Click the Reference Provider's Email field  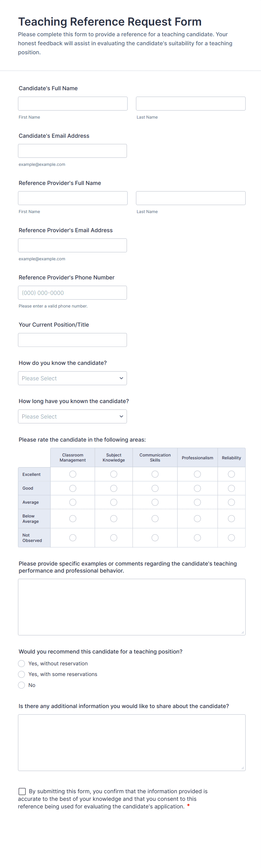click(x=72, y=245)
